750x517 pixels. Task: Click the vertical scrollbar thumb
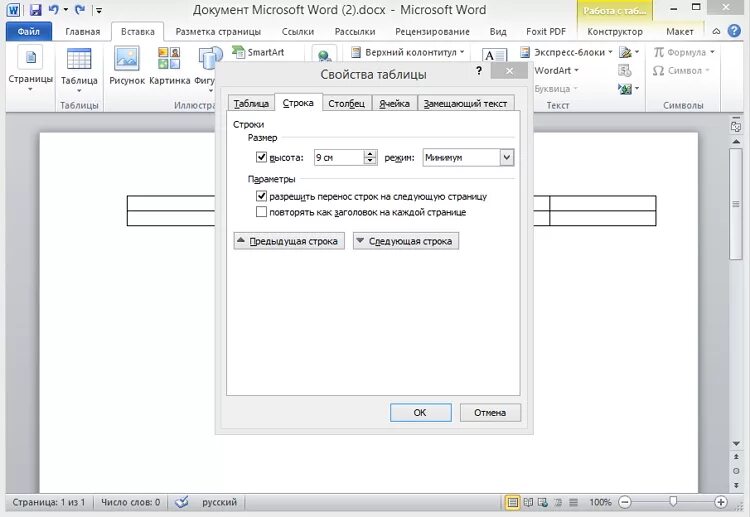(736, 204)
